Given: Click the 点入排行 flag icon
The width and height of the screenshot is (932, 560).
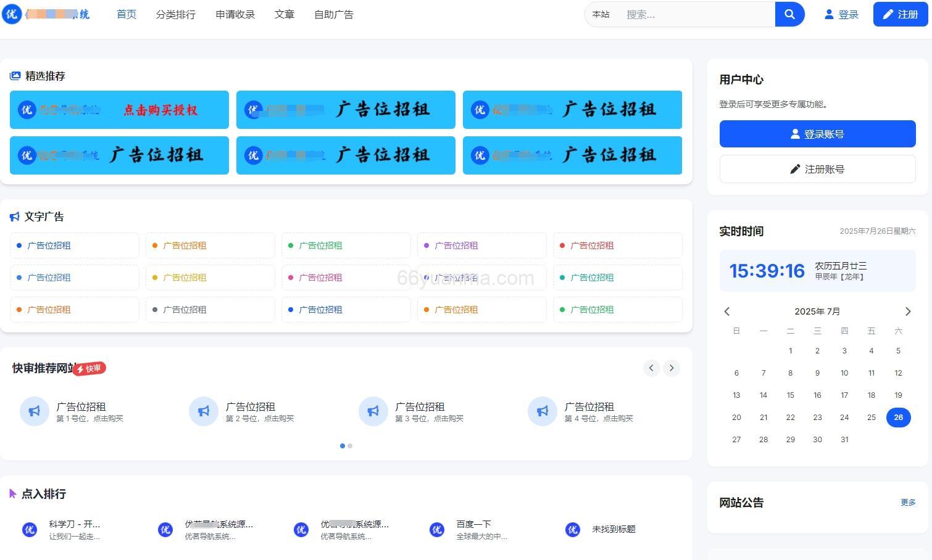Looking at the screenshot, I should point(13,493).
